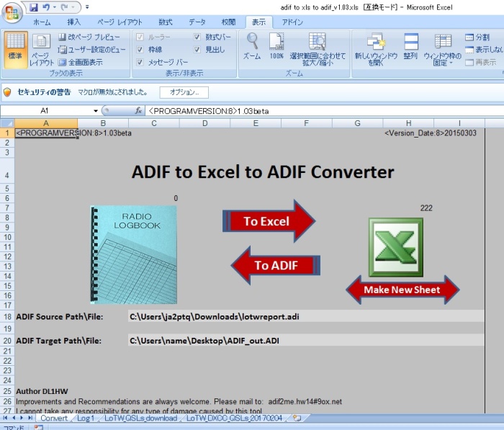
Task: Go to first sheet navigation arrow
Action: click(6, 418)
